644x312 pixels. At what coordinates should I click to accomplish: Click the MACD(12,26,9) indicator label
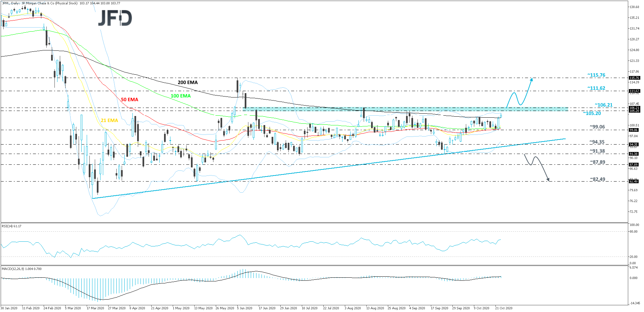click(x=22, y=269)
